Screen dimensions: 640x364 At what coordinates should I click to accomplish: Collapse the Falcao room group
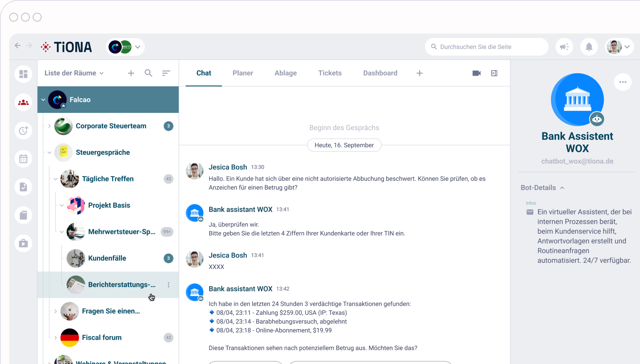click(x=43, y=99)
